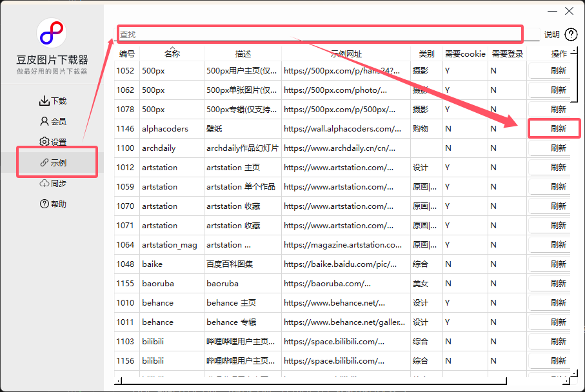This screenshot has height=392, width=585.
Task: Select the artstation 单个作品 description cell
Action: [x=243, y=187]
